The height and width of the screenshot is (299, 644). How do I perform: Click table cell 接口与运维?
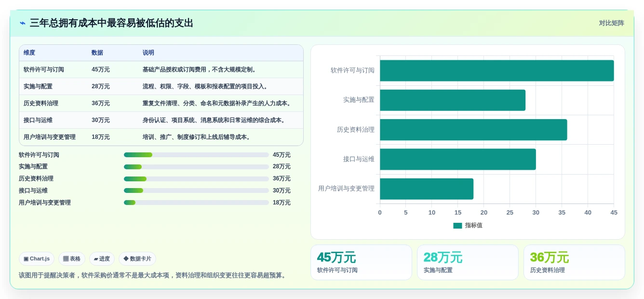[x=38, y=120]
